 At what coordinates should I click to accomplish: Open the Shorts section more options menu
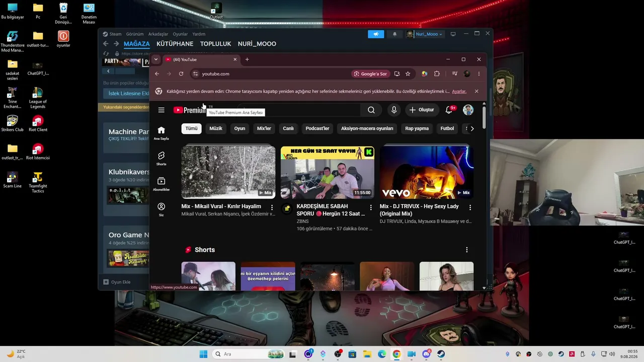tap(466, 250)
